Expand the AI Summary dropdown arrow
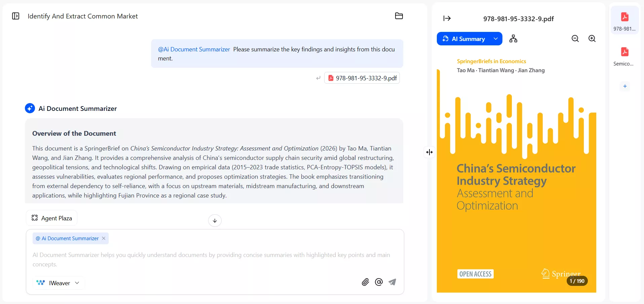Image resolution: width=644 pixels, height=304 pixels. click(496, 39)
